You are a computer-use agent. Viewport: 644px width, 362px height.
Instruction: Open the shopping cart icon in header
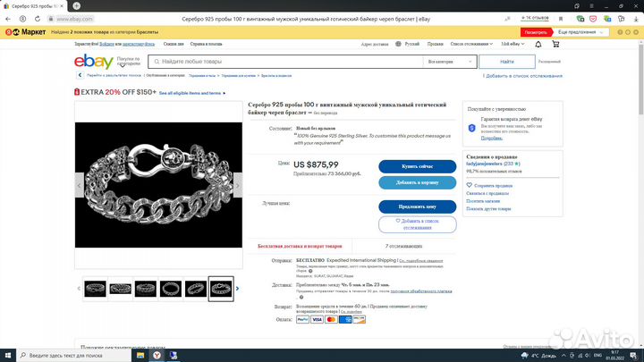pos(555,43)
